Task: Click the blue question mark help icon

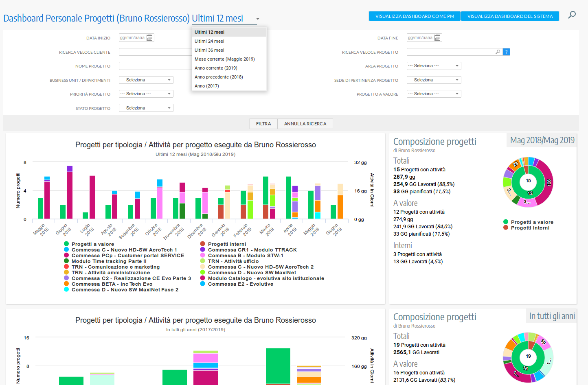Action: point(505,52)
